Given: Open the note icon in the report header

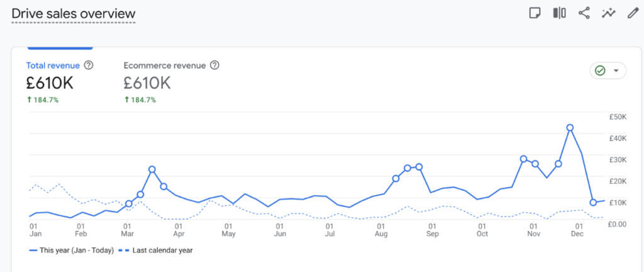Looking at the screenshot, I should point(535,13).
